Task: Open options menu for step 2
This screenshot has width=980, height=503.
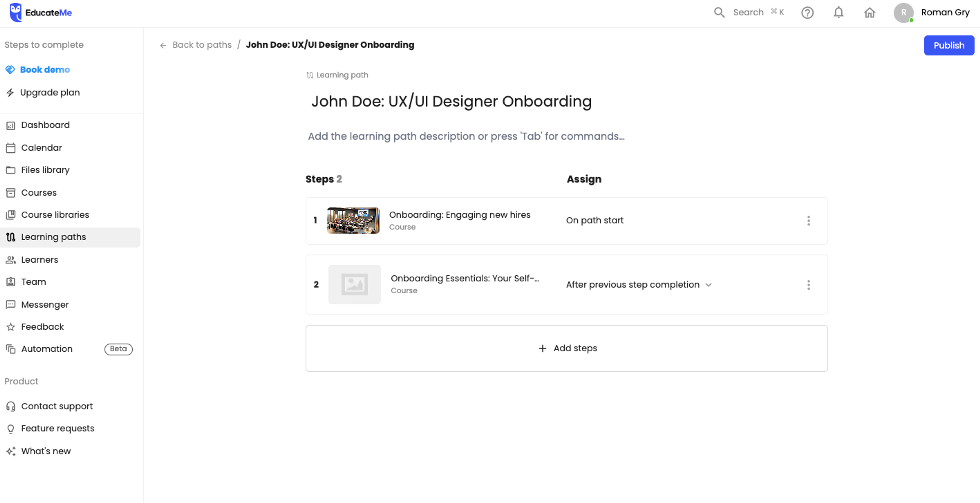Action: click(809, 285)
